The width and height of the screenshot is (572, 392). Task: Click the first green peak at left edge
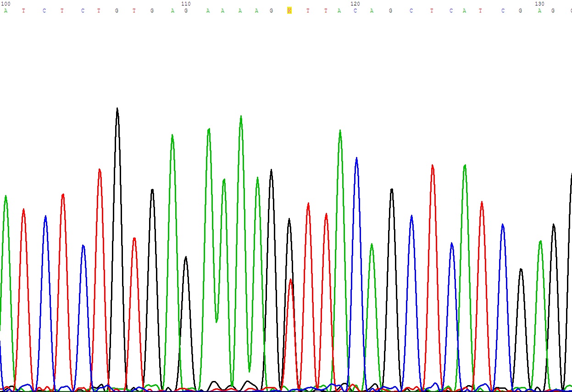pyautogui.click(x=6, y=197)
